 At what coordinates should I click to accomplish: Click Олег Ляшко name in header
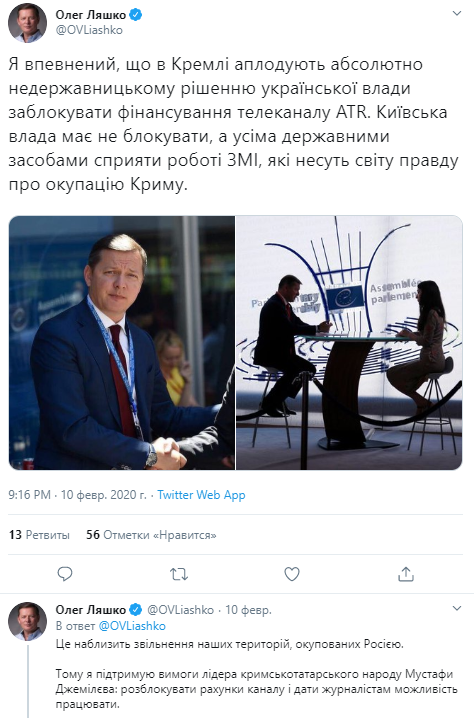click(x=91, y=15)
